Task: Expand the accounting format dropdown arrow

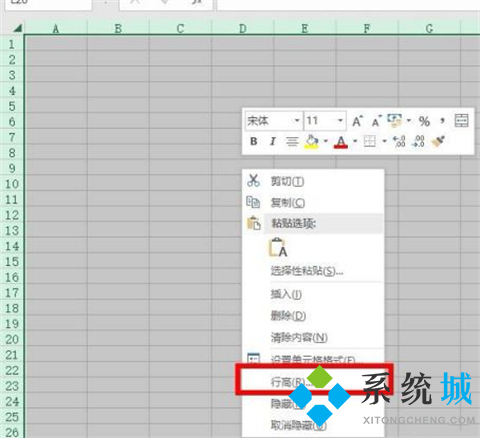Action: (x=409, y=121)
